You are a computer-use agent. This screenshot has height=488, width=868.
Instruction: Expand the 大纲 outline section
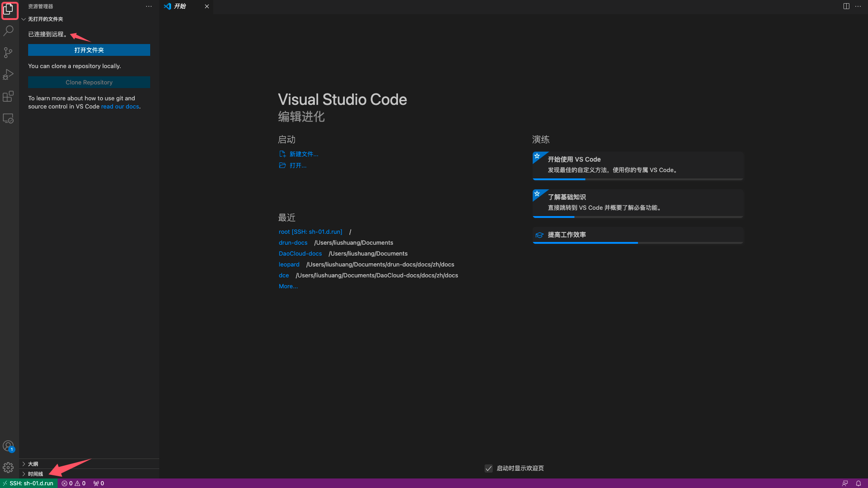[33, 464]
